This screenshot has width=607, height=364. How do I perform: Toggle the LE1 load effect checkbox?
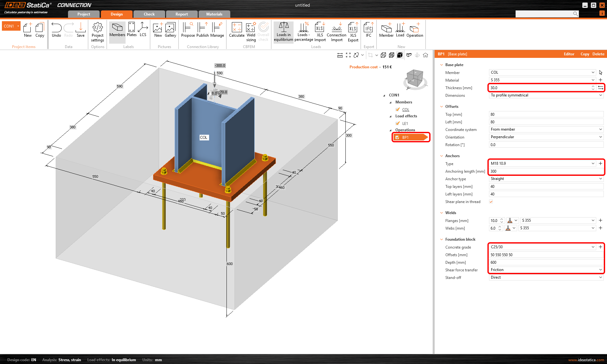398,123
